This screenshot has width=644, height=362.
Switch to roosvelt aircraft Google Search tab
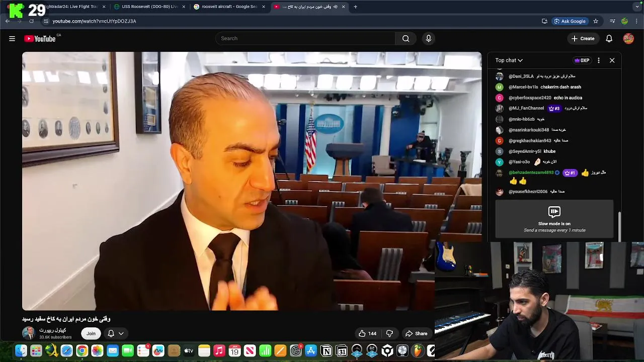tap(229, 7)
